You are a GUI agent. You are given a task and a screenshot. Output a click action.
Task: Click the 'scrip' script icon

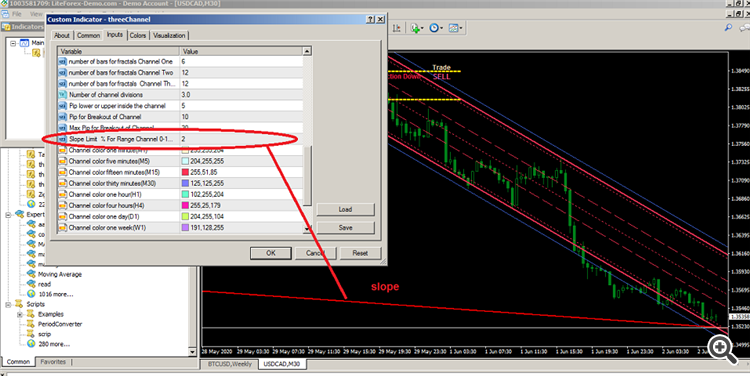pos(32,334)
